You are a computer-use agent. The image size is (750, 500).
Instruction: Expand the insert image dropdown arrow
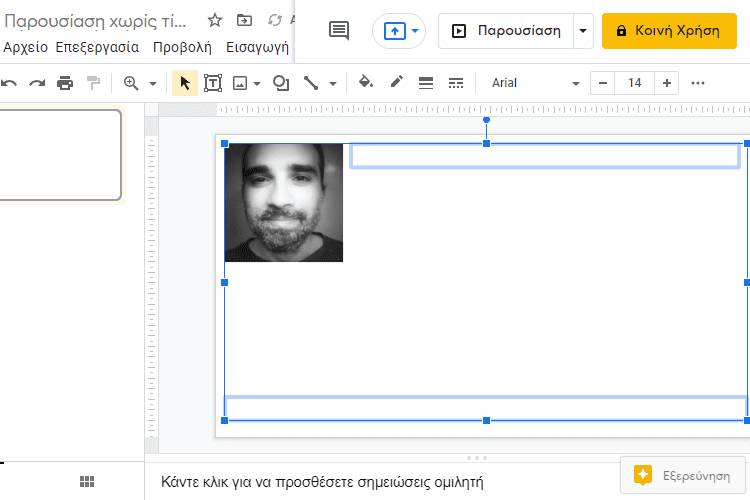[x=257, y=84]
